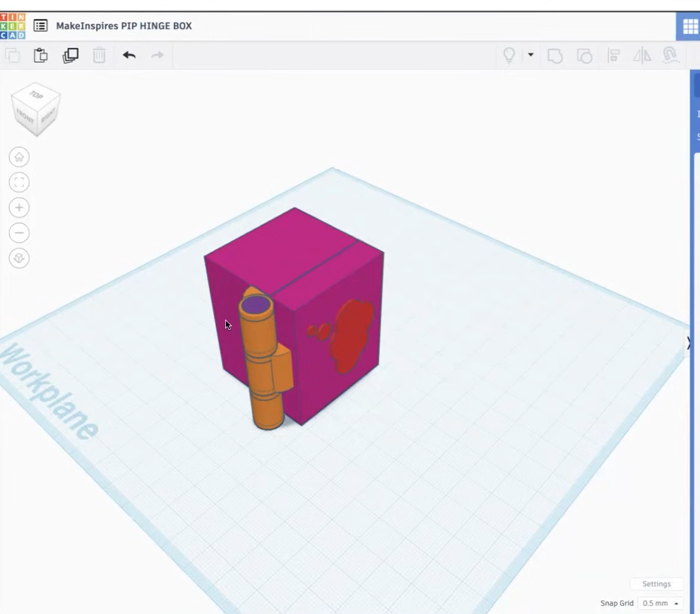Click the Mirror tool icon
Viewport: 700px width, 614px height.
coord(642,55)
